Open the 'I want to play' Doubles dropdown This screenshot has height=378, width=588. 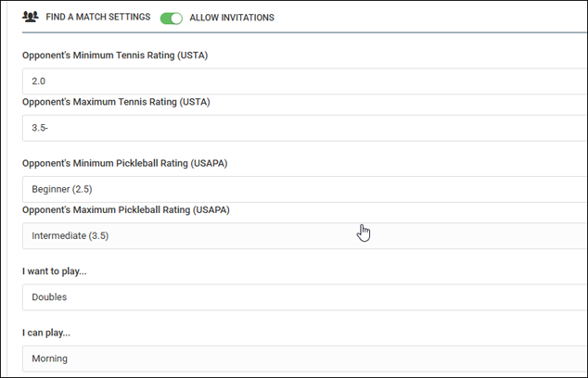[304, 297]
